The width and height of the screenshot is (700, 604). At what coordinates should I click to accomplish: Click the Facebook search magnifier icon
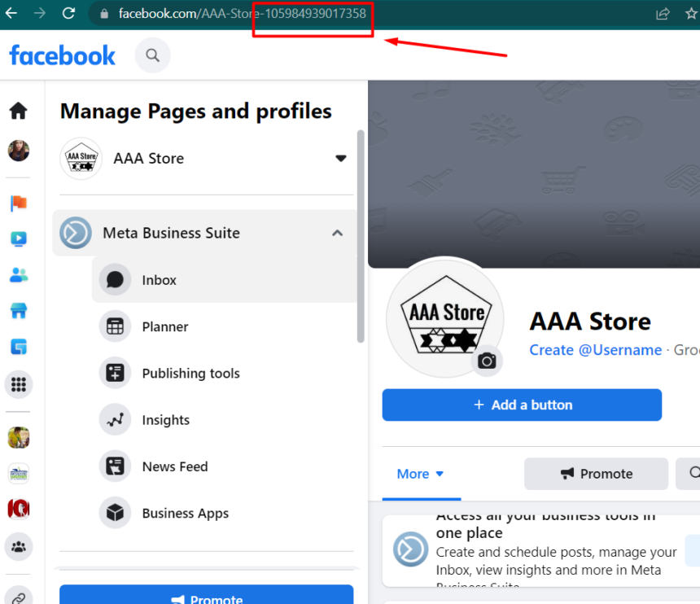click(x=152, y=55)
